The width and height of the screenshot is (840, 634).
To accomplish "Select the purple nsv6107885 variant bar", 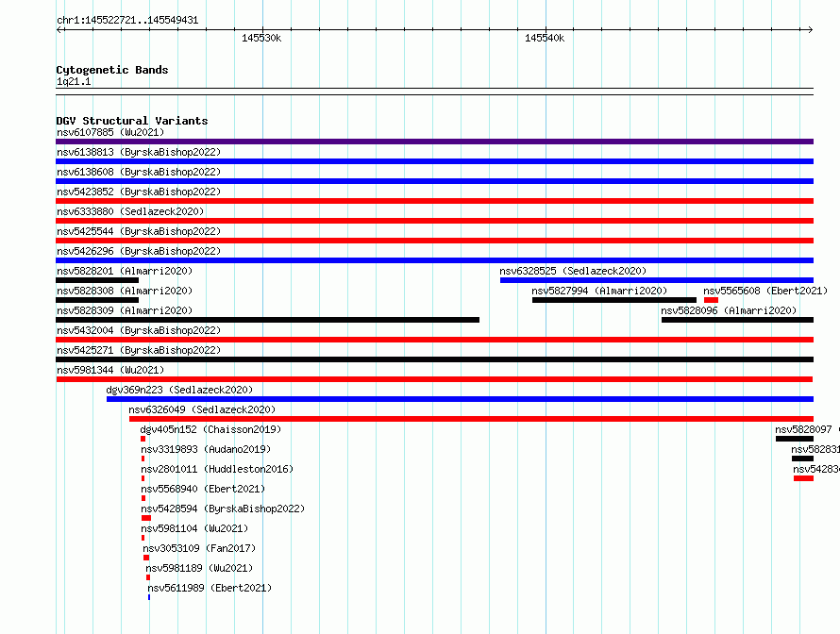I will click(434, 142).
